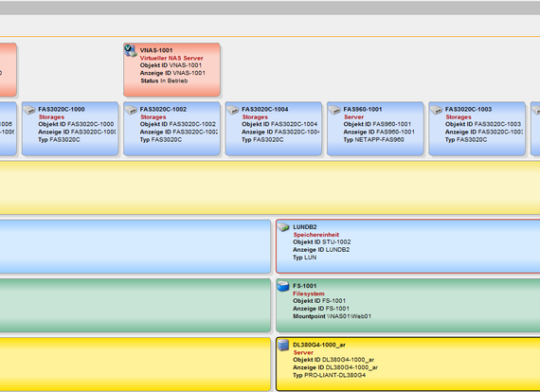Select the FAS3020C-1004 card title
The image size is (540, 392).
pyautogui.click(x=265, y=109)
